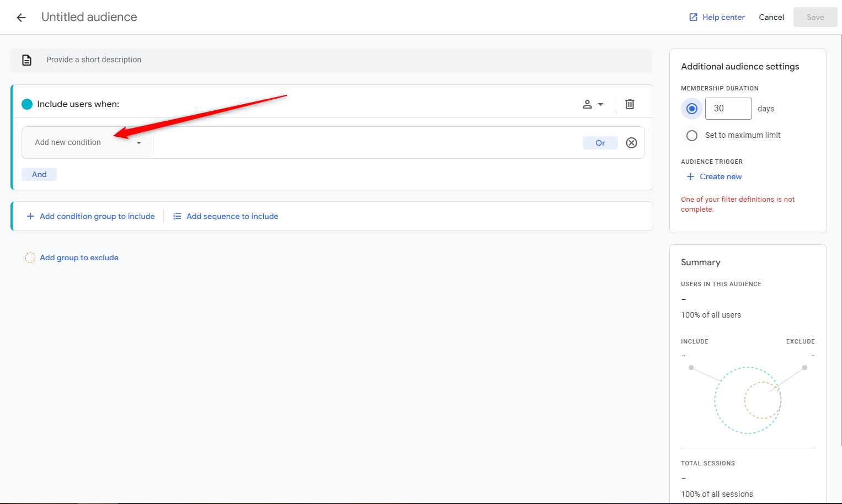842x504 pixels.
Task: Expand the user scope person dropdown
Action: pos(593,104)
